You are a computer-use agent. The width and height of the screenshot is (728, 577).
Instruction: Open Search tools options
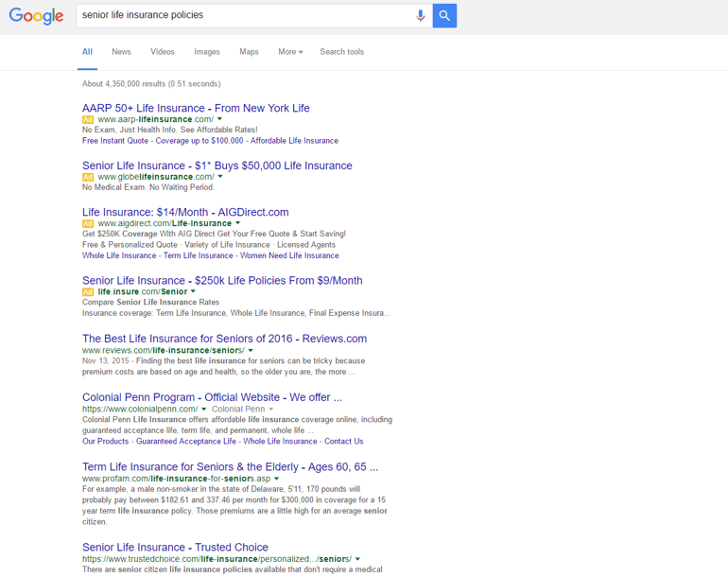tap(341, 52)
